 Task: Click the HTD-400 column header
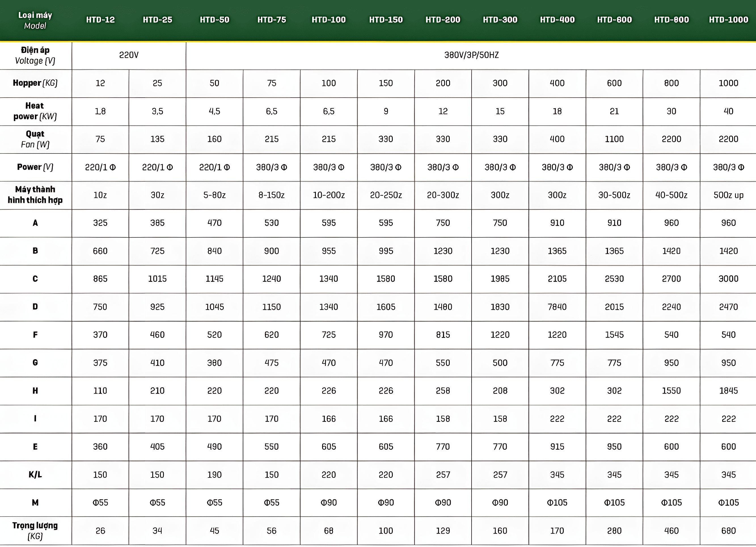[x=557, y=20]
